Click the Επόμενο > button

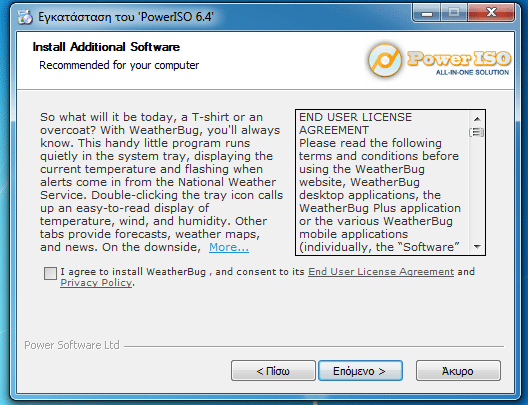tap(360, 371)
